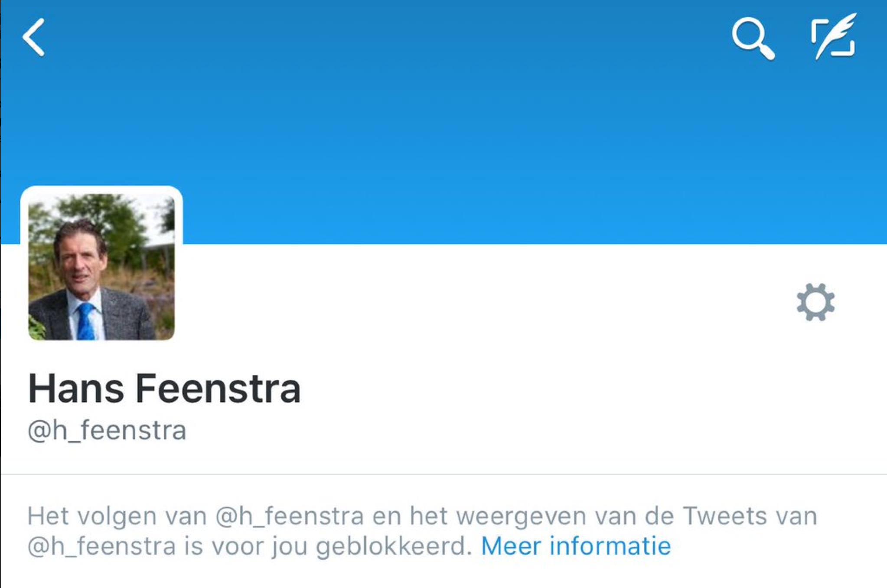
Task: Tap the blue tie in the avatar
Action: (86, 321)
